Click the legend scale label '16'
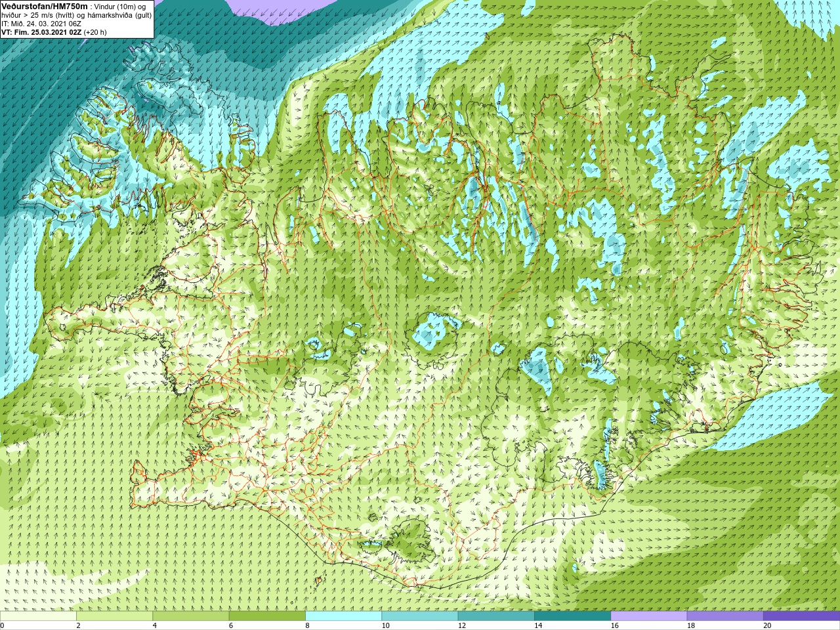 [x=615, y=625]
